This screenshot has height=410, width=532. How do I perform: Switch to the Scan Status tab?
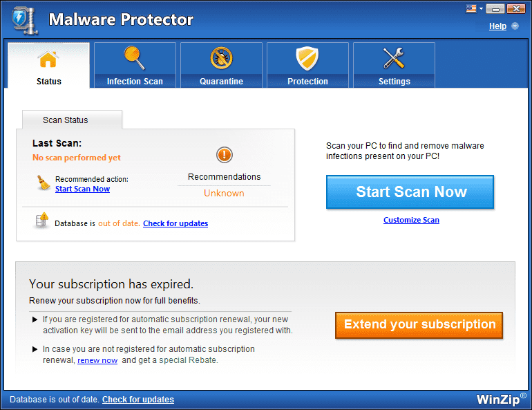pyautogui.click(x=65, y=120)
